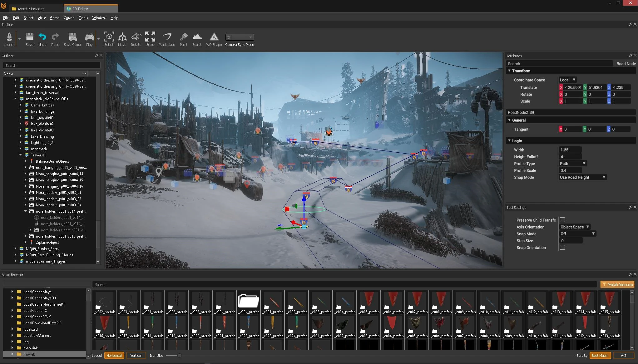This screenshot has width=638, height=364.
Task: Switch to the Asset Manager tab
Action: [31, 9]
